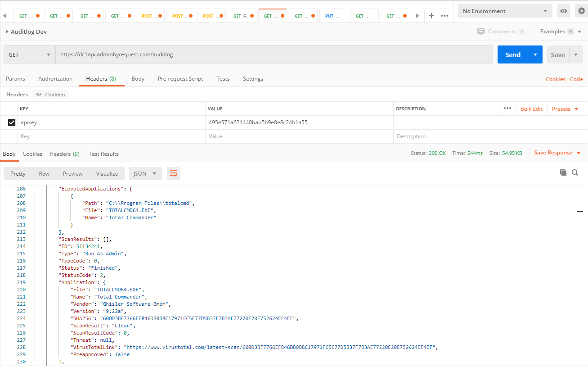Open the GET method dropdown

tap(29, 54)
